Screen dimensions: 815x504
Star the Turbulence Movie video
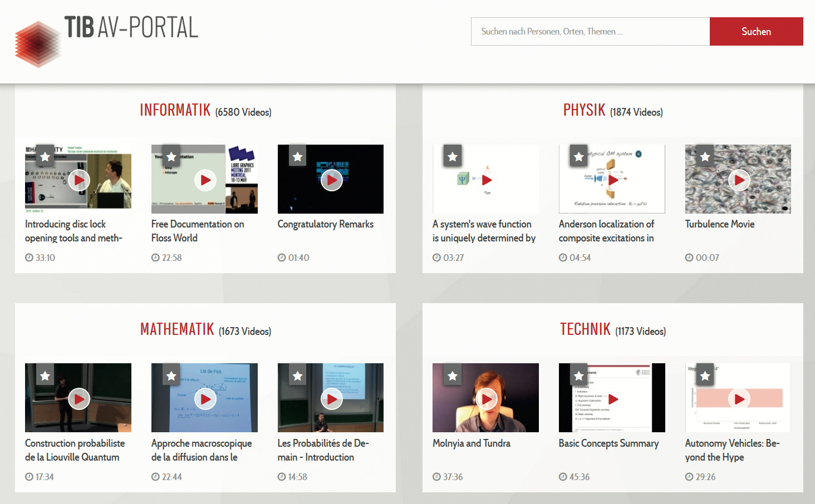pos(705,157)
